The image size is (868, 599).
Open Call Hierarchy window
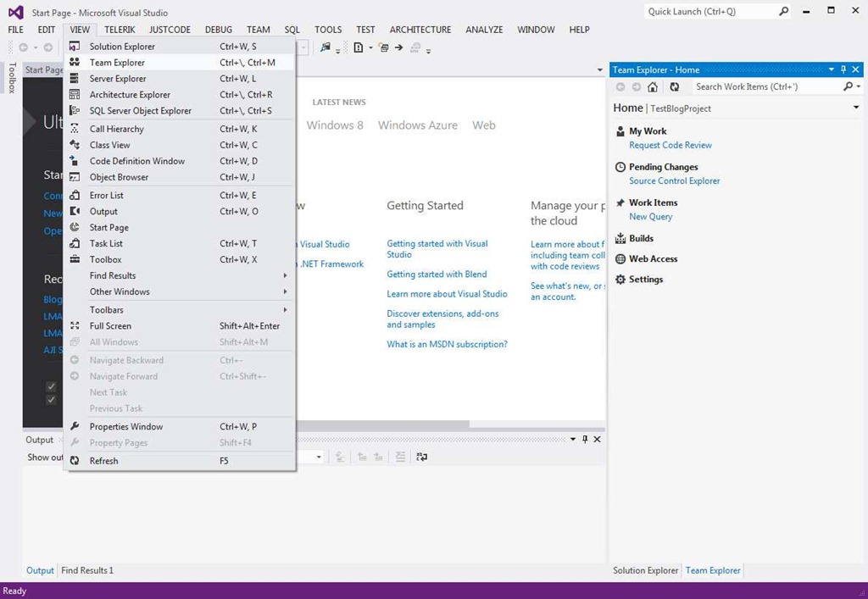(180, 129)
